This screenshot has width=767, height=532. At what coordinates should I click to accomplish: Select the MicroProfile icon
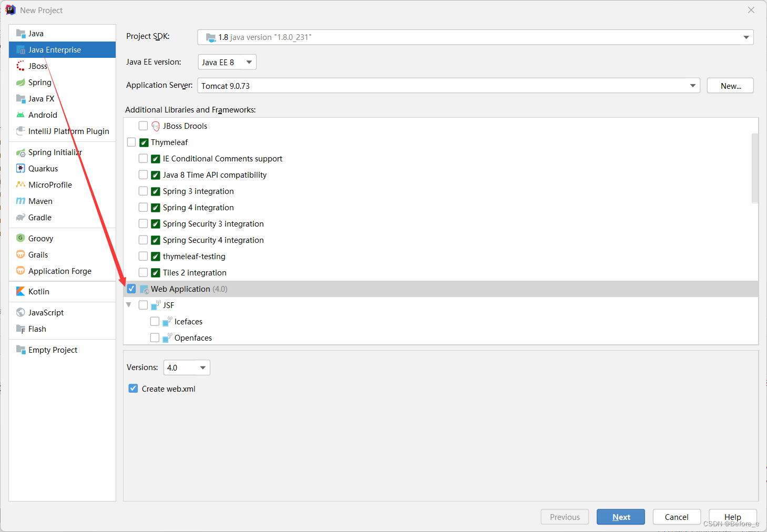tap(21, 185)
